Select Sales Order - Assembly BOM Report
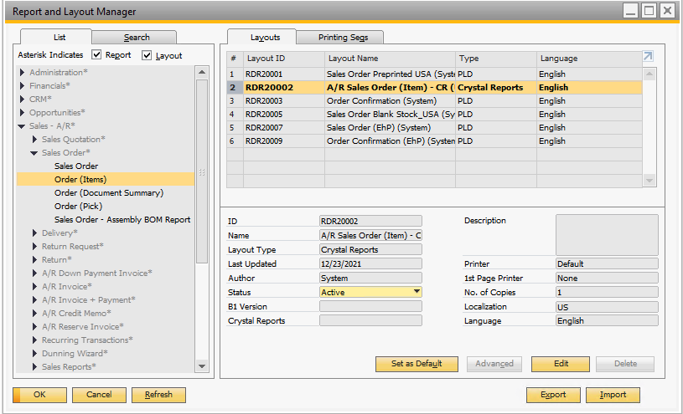 pyautogui.click(x=122, y=220)
